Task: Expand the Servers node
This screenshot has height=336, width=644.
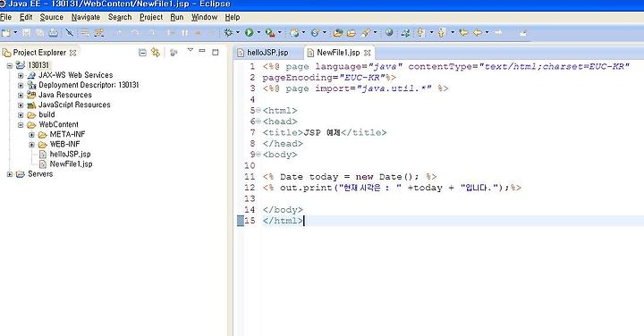Action: [x=10, y=174]
